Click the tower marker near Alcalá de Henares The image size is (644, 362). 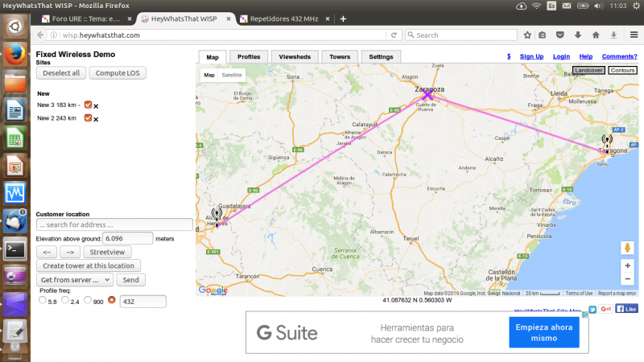coord(217,215)
